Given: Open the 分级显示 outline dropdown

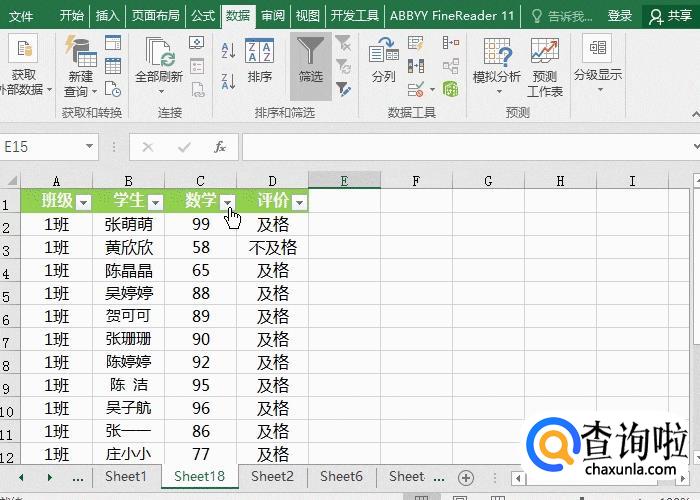Looking at the screenshot, I should coord(598,64).
